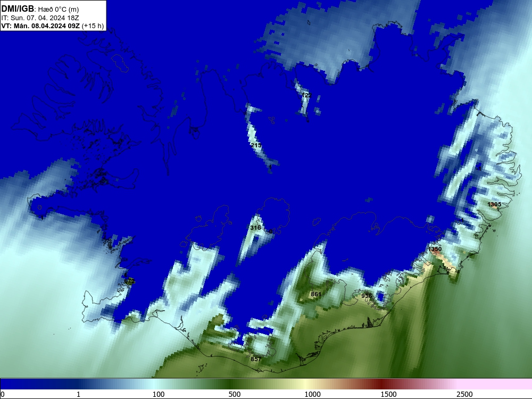Click the 1350 value label on map
This screenshot has height=399, width=532.
point(435,249)
